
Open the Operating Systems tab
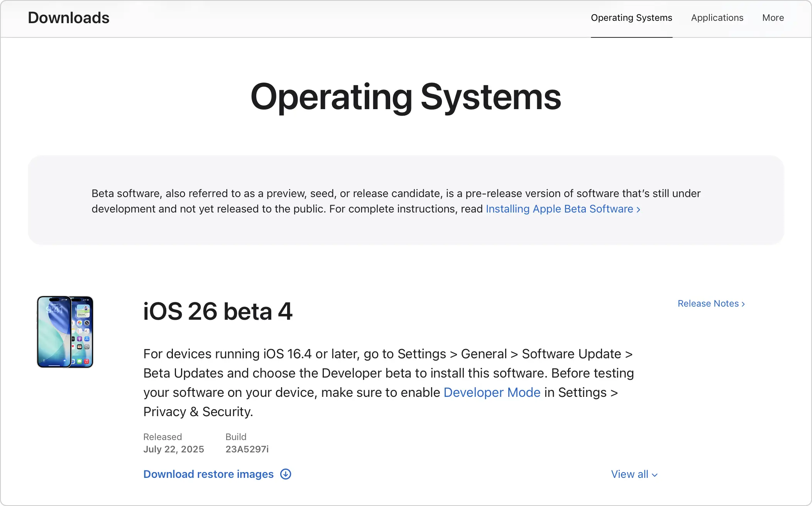pos(631,18)
